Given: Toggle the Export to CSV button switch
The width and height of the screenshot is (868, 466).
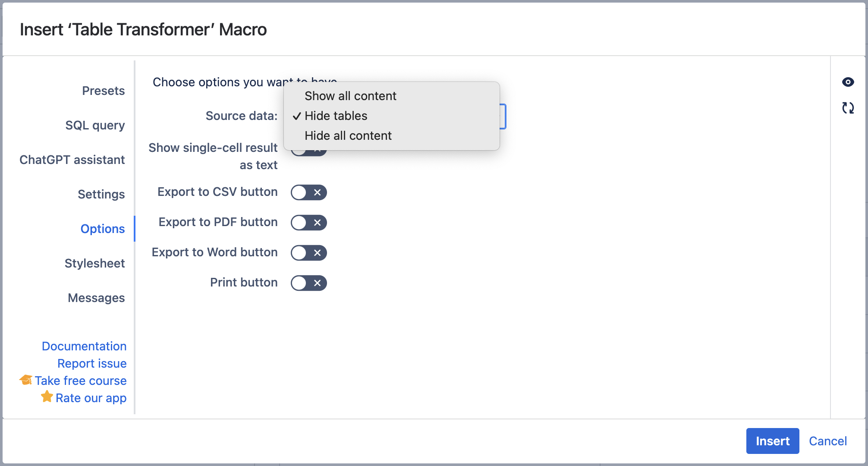Looking at the screenshot, I should [308, 192].
